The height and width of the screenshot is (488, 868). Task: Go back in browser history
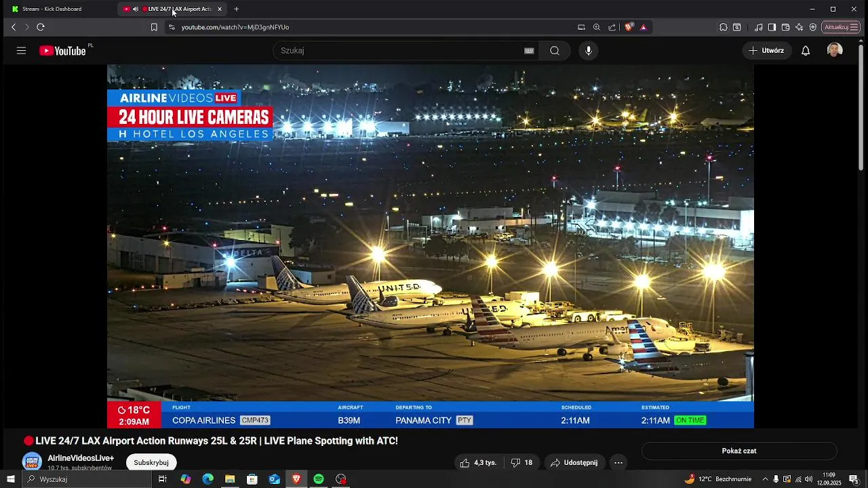[14, 27]
